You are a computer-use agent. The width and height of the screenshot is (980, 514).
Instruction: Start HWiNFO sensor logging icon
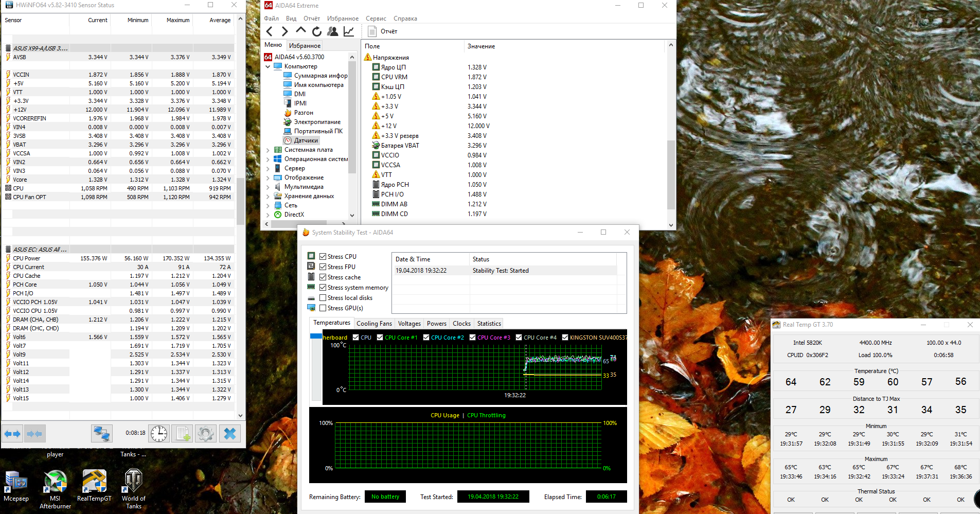pos(183,434)
